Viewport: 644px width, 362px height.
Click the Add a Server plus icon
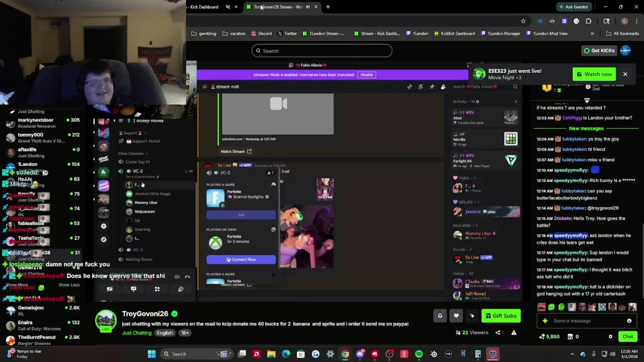[104, 226]
